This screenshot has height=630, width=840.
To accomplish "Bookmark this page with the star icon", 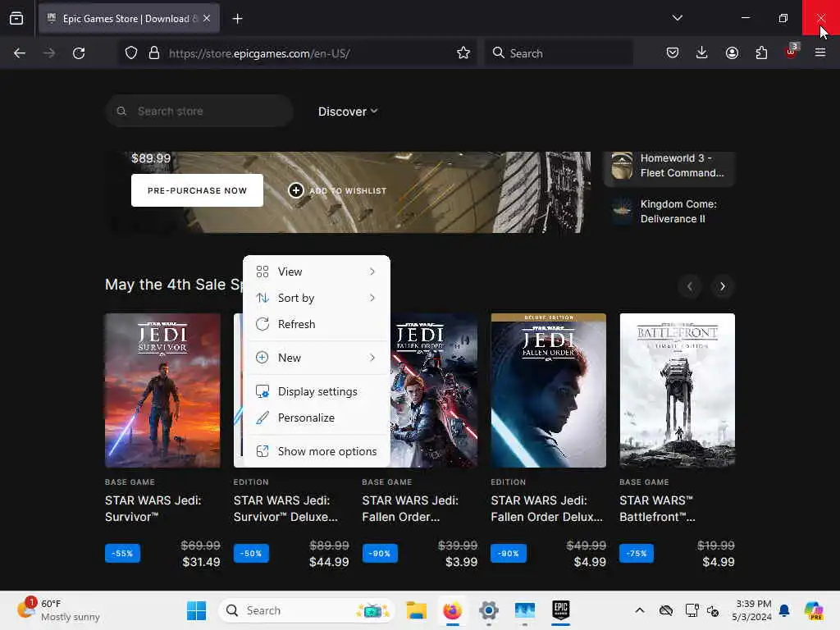I will pos(463,53).
